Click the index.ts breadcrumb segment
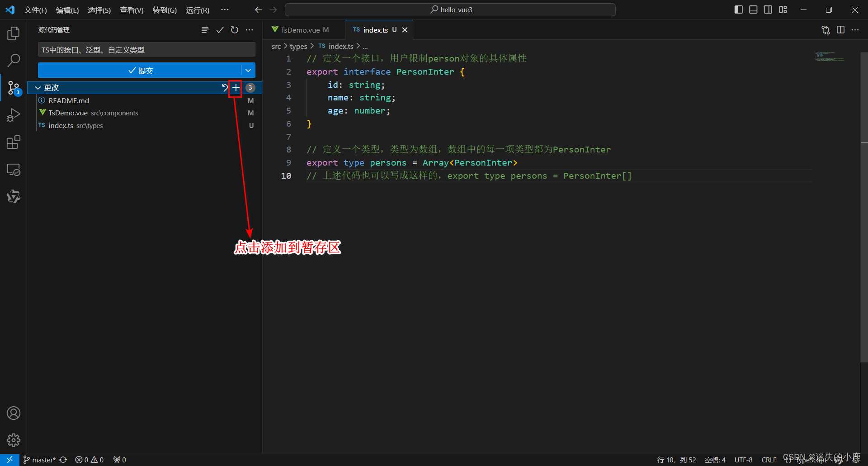The image size is (868, 466). 336,46
